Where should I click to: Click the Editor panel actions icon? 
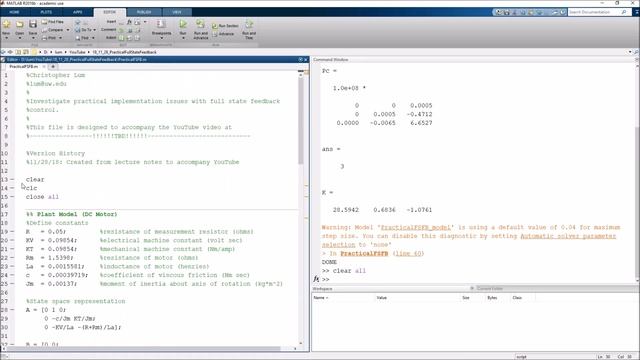point(300,60)
